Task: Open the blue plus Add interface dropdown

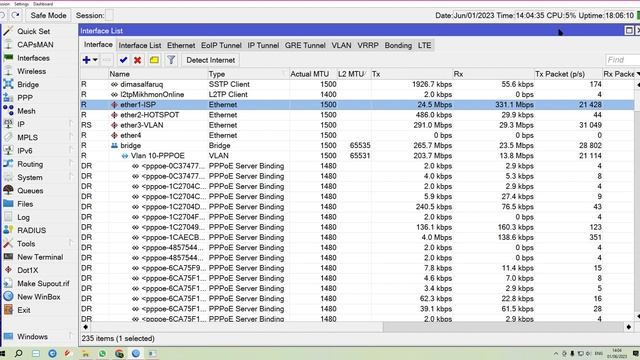Action: (90, 60)
